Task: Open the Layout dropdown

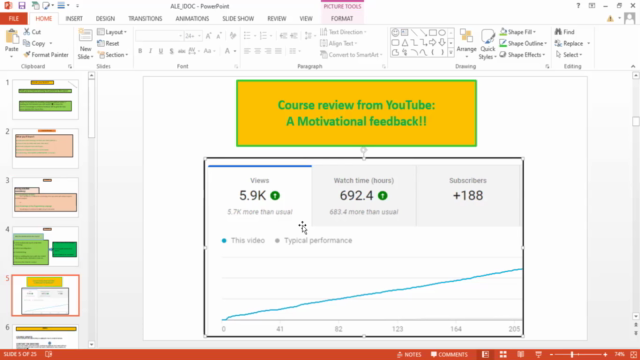Action: pos(112,32)
